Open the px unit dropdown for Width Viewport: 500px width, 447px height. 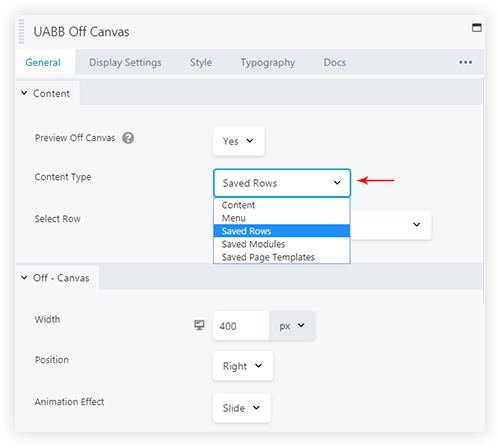point(292,326)
